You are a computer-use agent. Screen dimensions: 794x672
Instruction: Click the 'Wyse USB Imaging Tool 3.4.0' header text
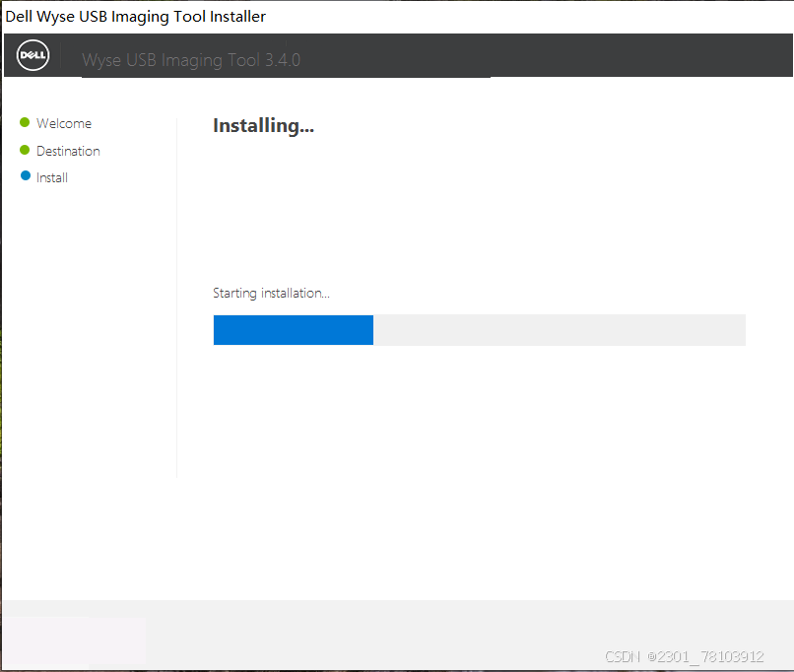point(191,60)
